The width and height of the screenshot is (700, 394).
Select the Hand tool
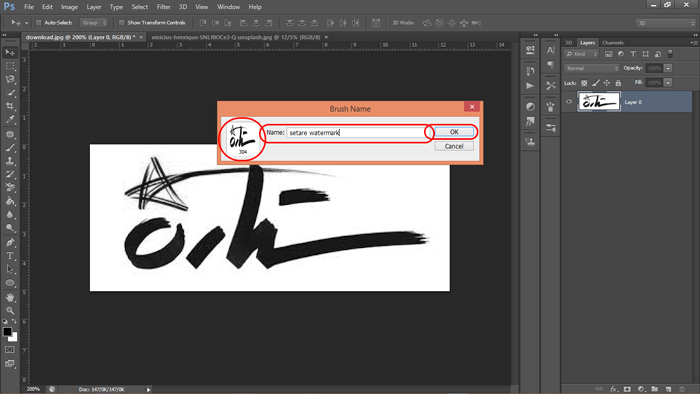pos(10,297)
